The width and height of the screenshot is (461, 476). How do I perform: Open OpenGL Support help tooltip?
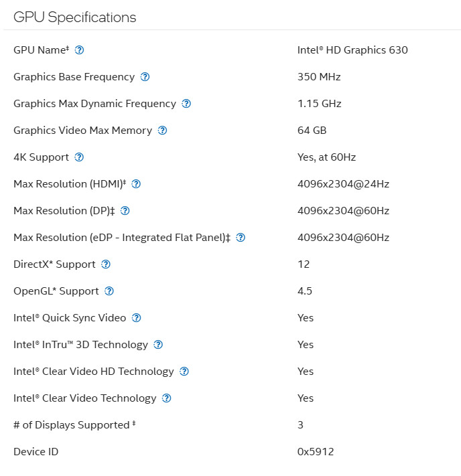(109, 291)
